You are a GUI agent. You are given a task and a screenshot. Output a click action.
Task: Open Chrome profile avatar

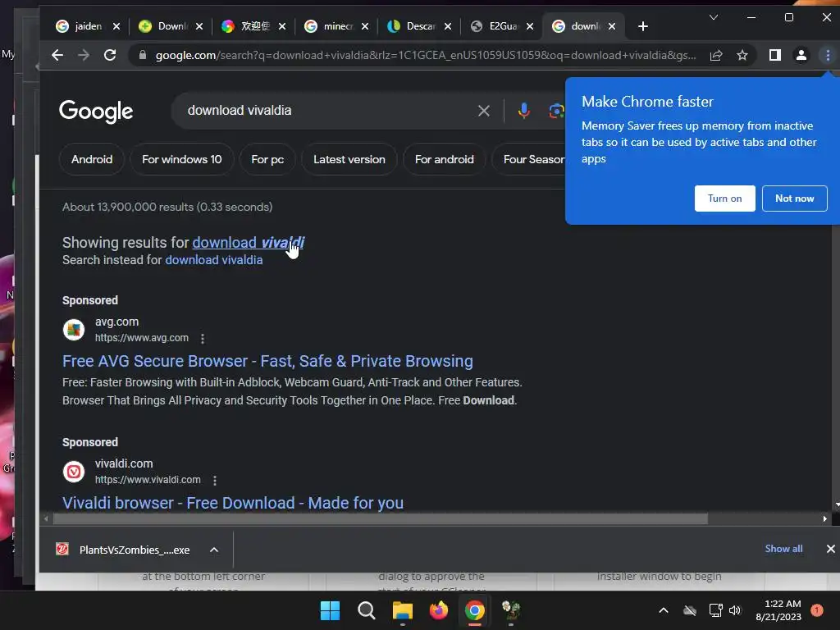pos(801,55)
